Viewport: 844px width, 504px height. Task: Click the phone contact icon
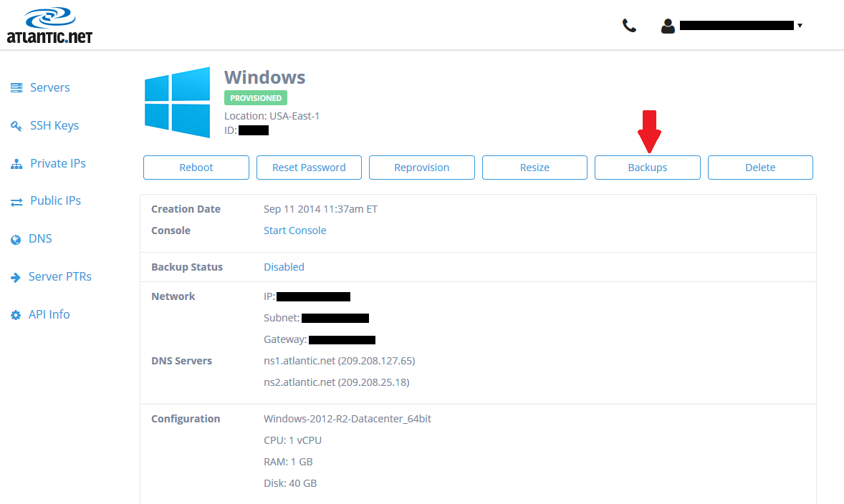click(629, 25)
